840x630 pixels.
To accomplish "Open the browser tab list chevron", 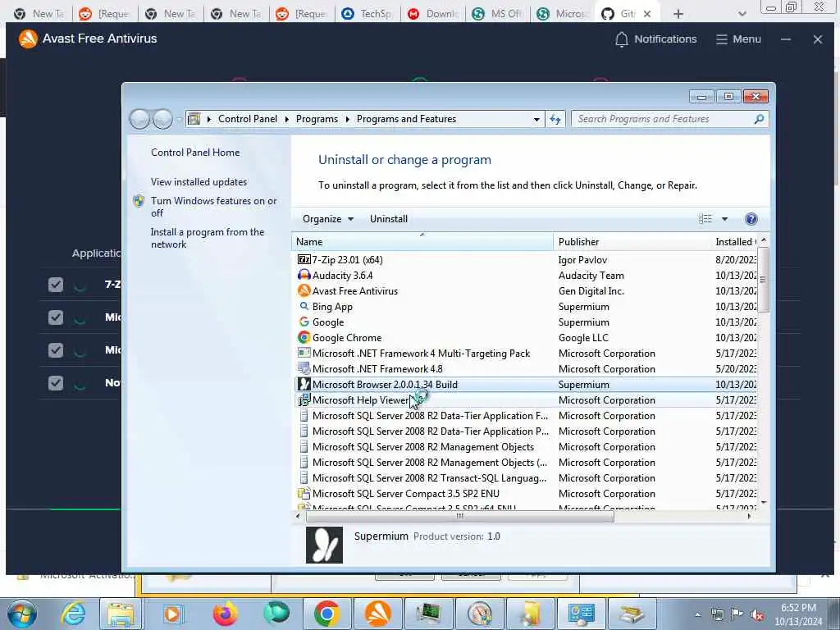I will coord(742,14).
